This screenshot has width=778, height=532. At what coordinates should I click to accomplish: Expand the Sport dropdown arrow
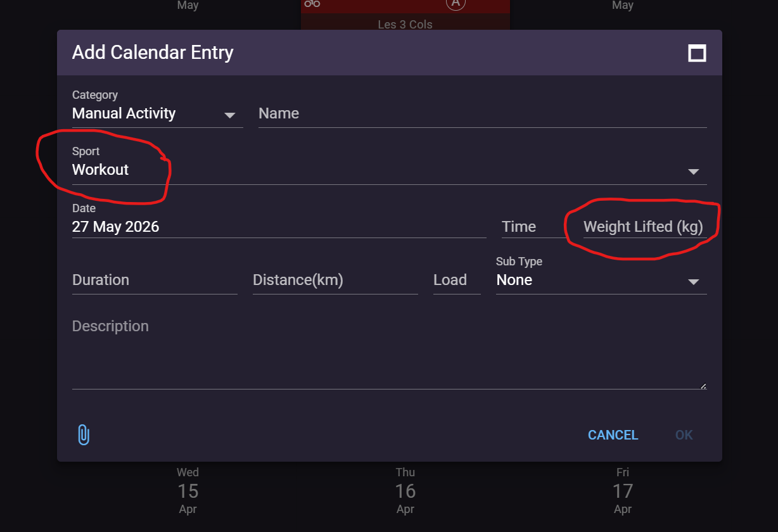(694, 172)
